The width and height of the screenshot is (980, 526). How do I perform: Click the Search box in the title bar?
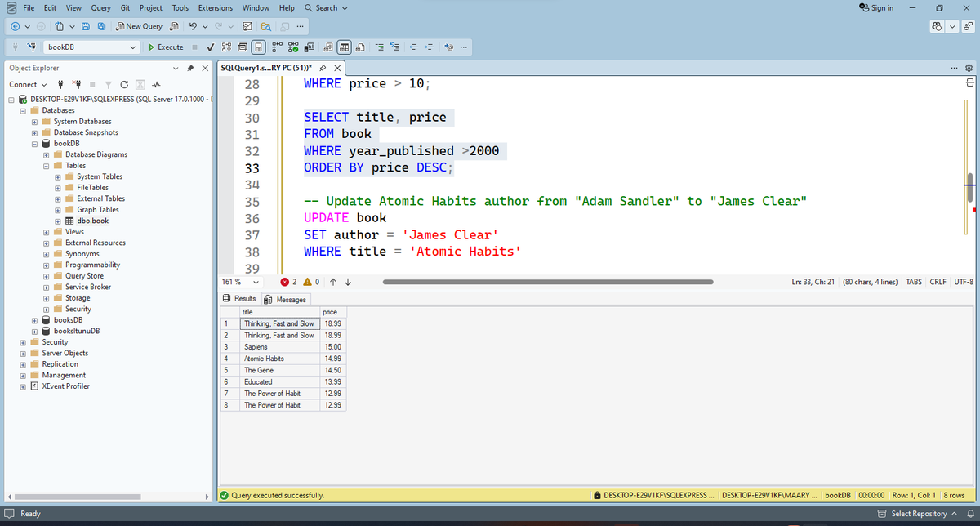[x=325, y=7]
